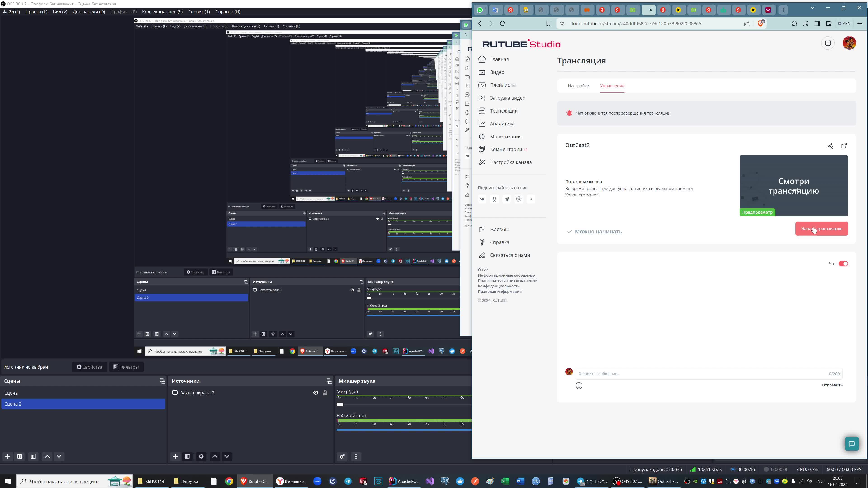Image resolution: width=868 pixels, height=488 pixels.
Task: Reload the Rutube Studio page
Action: tap(502, 23)
